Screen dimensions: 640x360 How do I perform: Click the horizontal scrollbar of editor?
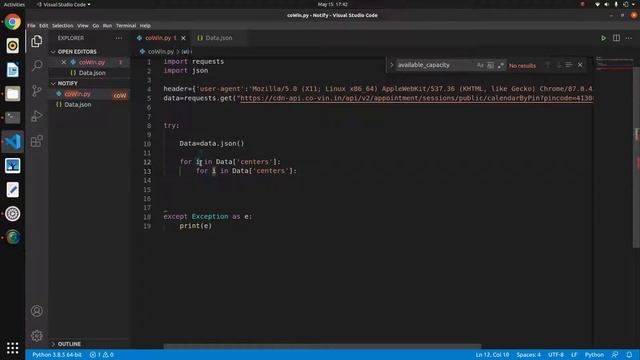pyautogui.click(x=322, y=347)
